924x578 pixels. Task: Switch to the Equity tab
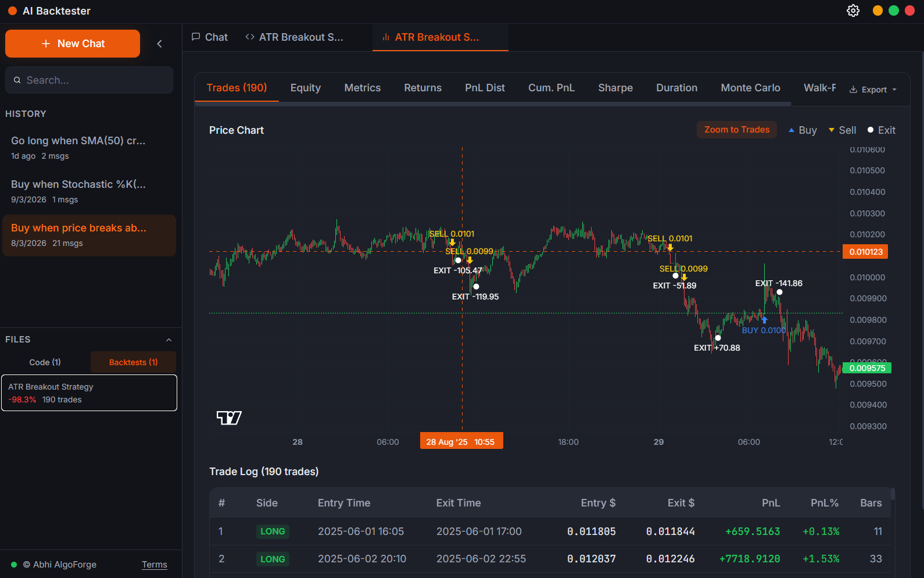[x=305, y=88]
